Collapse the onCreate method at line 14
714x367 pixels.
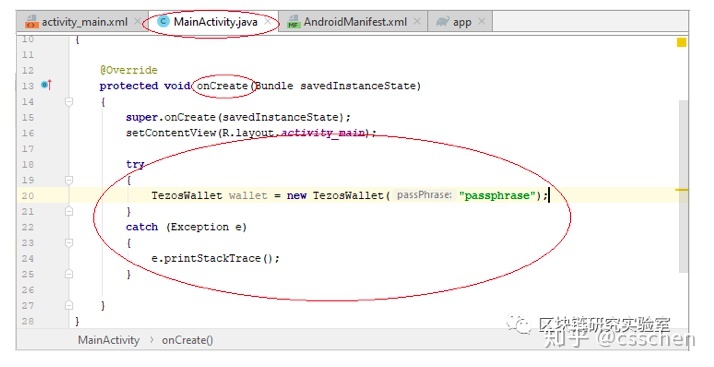coord(69,102)
